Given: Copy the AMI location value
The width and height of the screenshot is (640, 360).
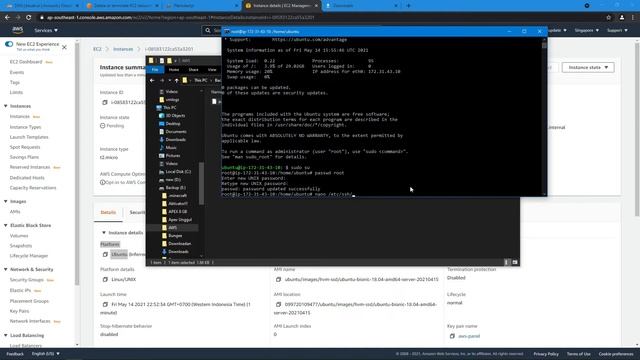Looking at the screenshot, I should 278,304.
